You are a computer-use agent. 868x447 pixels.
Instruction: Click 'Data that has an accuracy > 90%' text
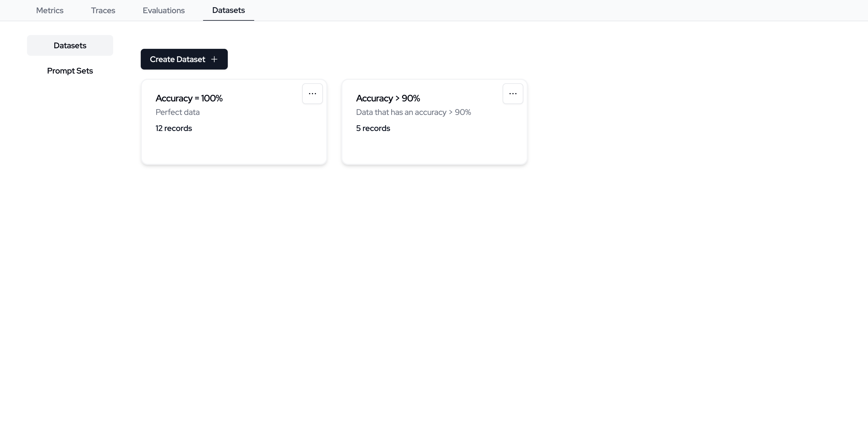[413, 112]
